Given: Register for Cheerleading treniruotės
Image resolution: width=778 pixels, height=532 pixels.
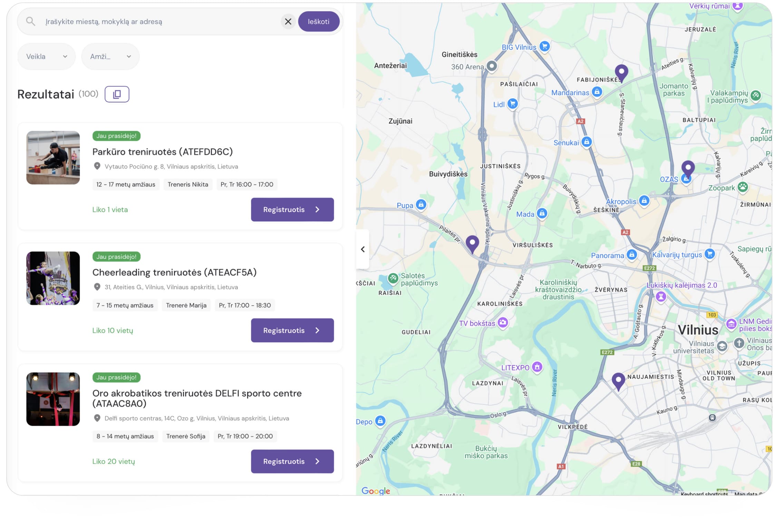Looking at the screenshot, I should [292, 330].
